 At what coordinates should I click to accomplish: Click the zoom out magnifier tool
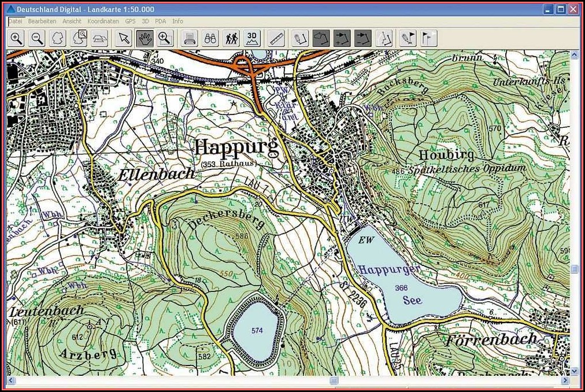37,39
